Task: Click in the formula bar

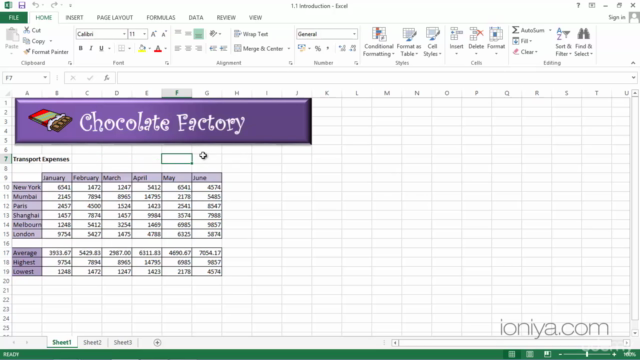Action: 373,78
